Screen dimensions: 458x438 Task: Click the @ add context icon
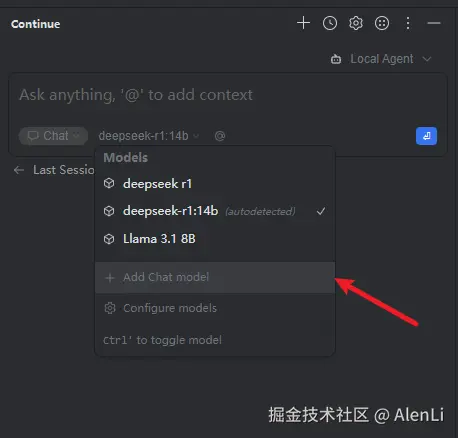click(220, 136)
